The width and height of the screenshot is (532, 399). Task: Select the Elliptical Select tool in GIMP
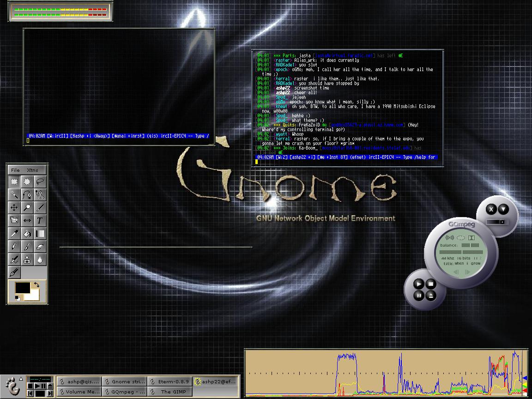[x=27, y=181]
